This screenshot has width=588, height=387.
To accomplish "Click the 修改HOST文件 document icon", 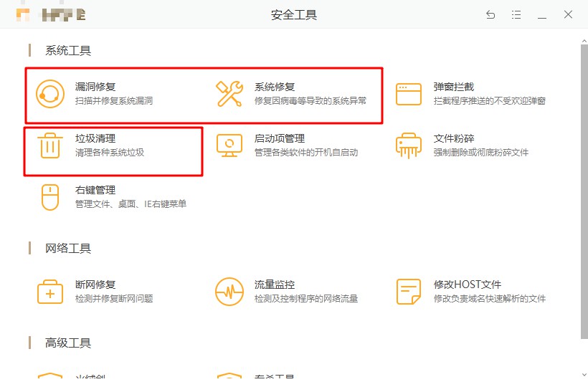I will (409, 292).
